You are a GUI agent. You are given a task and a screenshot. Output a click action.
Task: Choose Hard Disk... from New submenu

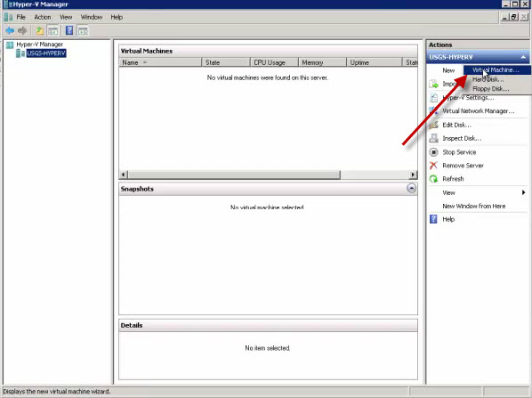pos(488,79)
